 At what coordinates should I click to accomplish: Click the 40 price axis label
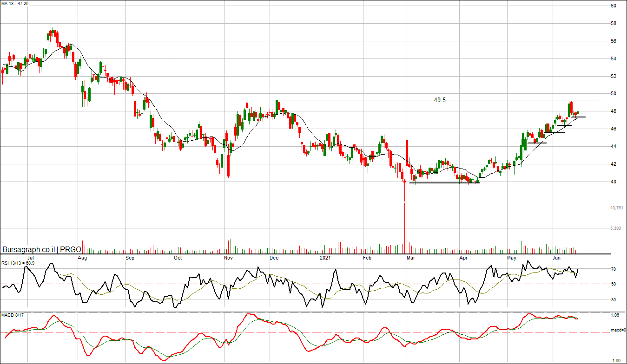[x=613, y=182]
